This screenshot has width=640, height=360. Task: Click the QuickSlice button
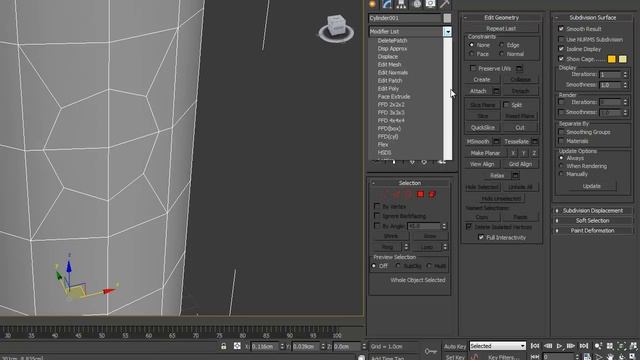(482, 128)
